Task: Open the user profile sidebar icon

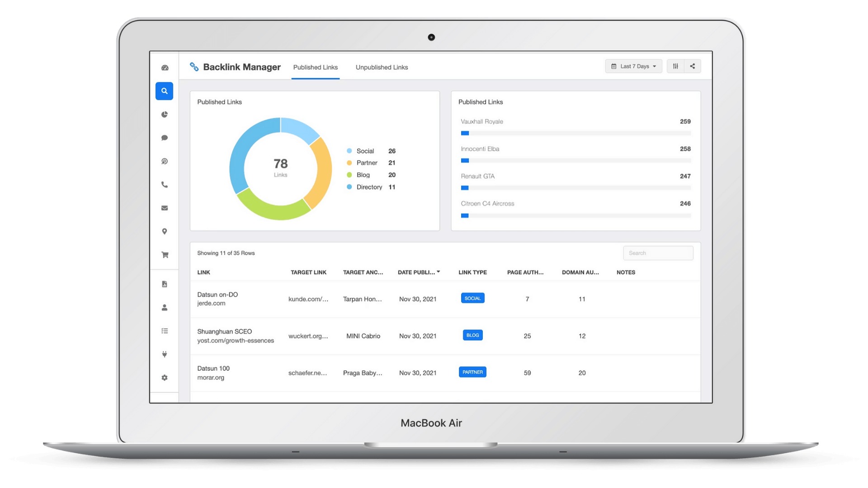Action: point(165,308)
